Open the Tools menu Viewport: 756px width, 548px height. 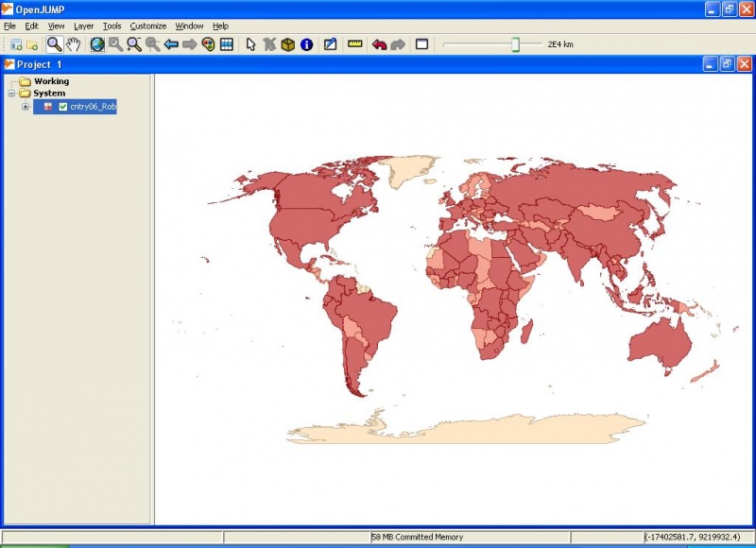(x=112, y=26)
